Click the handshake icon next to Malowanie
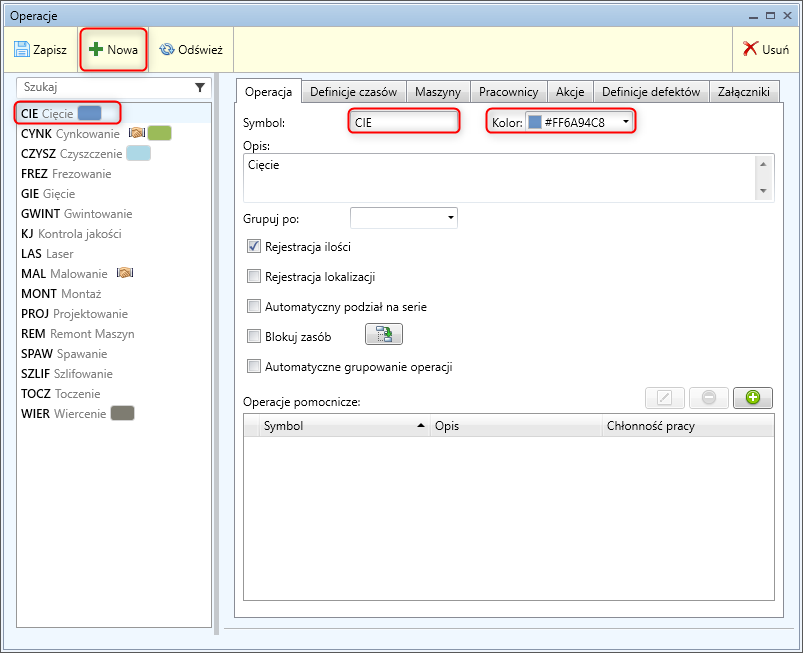Image resolution: width=803 pixels, height=653 pixels. click(x=125, y=273)
